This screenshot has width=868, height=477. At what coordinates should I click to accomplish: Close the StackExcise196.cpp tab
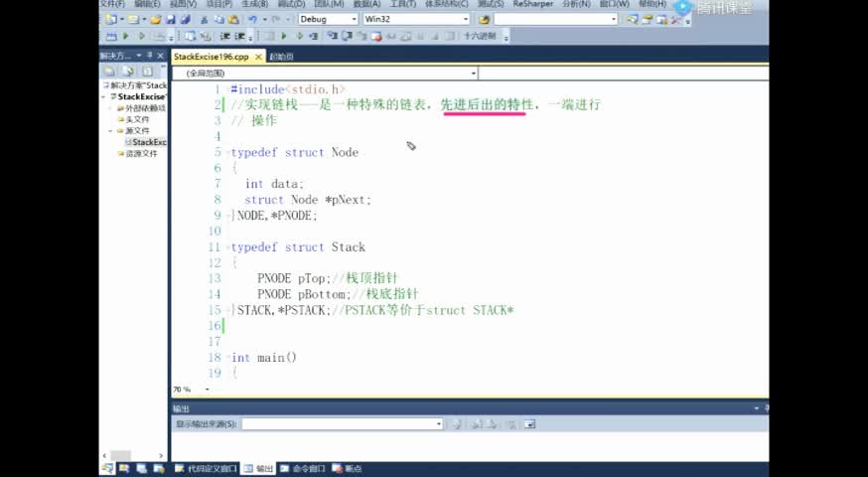click(258, 57)
